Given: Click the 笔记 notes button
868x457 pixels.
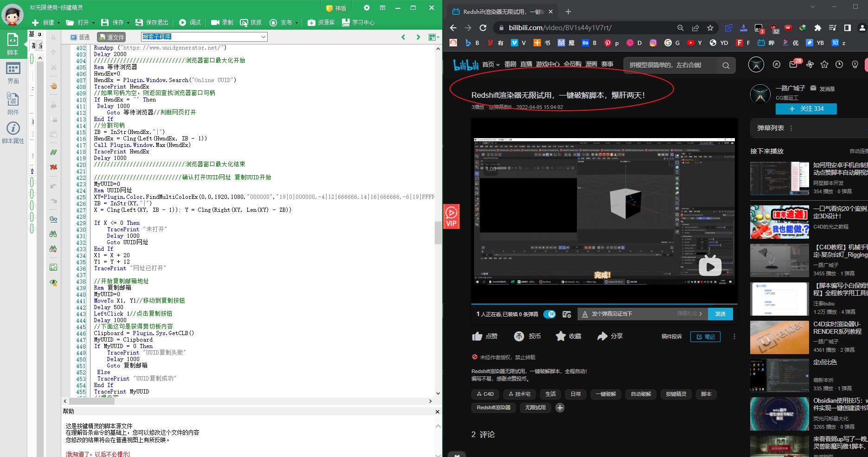Looking at the screenshot, I should [x=705, y=337].
